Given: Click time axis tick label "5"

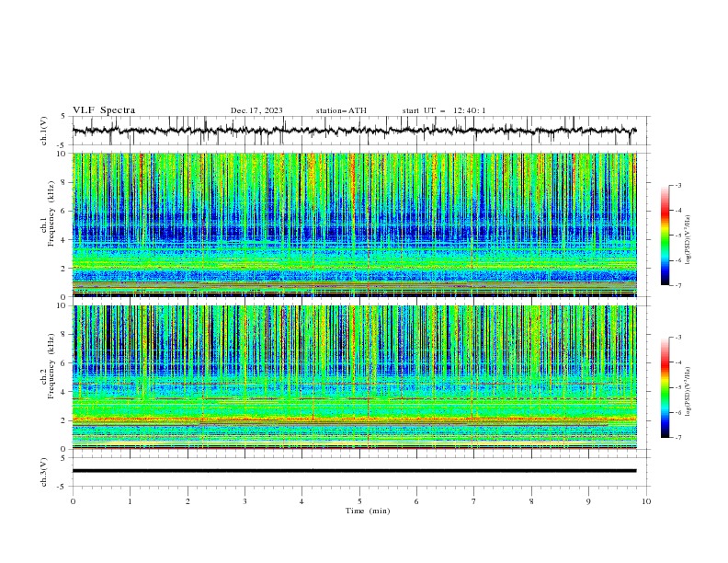Looking at the screenshot, I should click(x=359, y=501).
